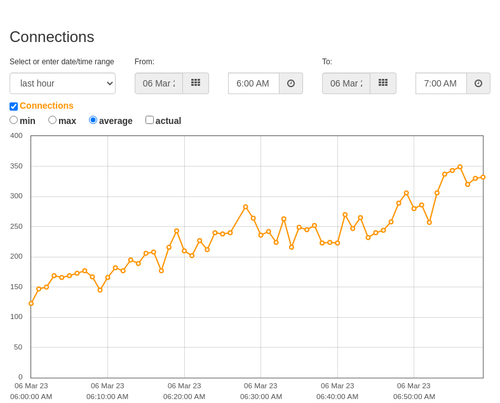Screen dimensions: 500x403
Task: Click the first data point at 06:00
Action: pyautogui.click(x=31, y=303)
